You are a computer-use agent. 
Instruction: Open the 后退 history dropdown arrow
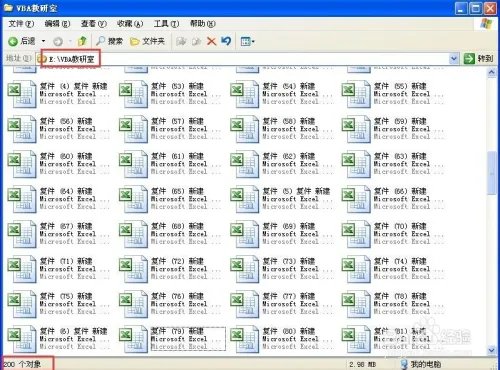tap(43, 41)
